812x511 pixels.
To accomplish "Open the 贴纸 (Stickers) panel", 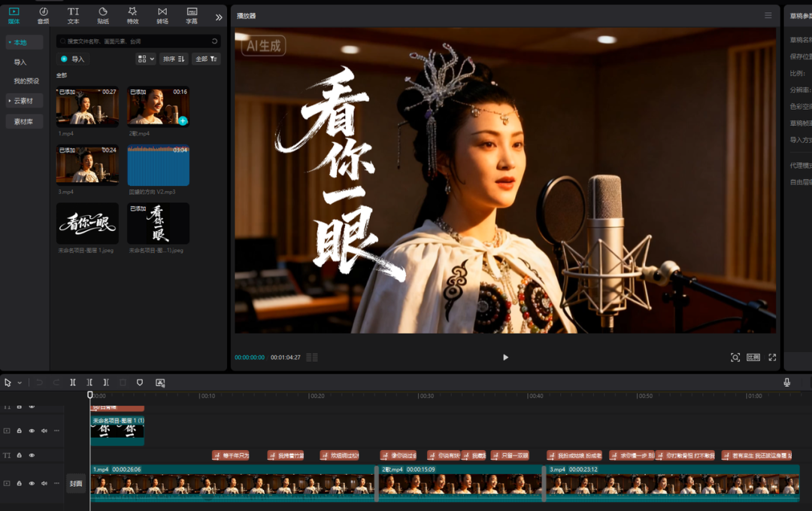I will 103,15.
